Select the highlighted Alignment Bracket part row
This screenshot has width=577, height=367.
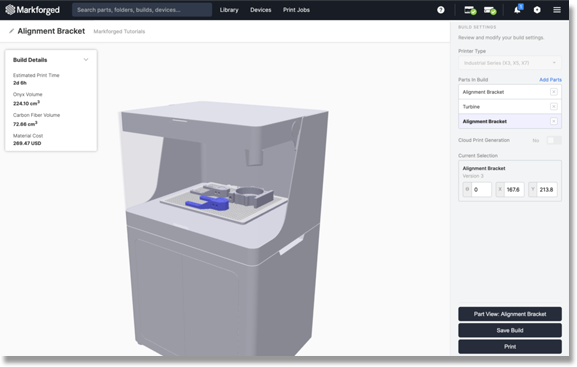(x=510, y=121)
